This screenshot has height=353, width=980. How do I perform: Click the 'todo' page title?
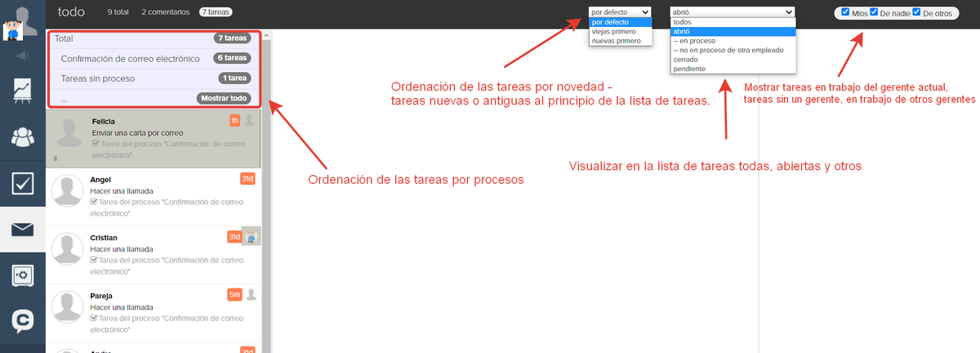click(72, 12)
